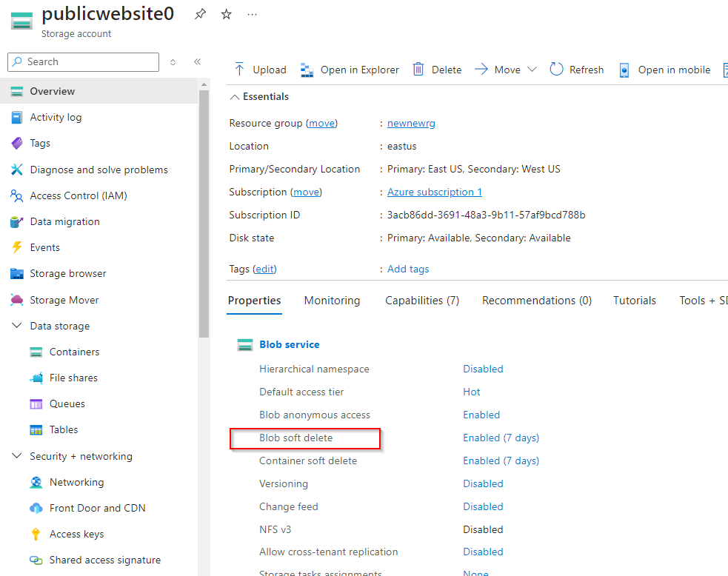
Task: Click Versioning Disabled value
Action: pyautogui.click(x=483, y=483)
